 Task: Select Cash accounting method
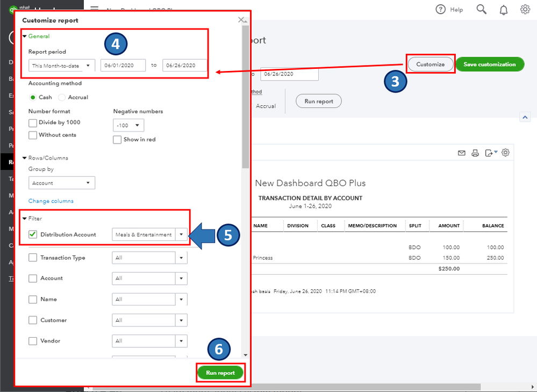click(33, 97)
